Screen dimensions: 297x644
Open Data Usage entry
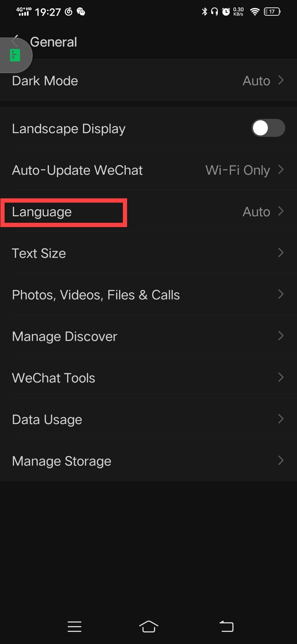click(x=148, y=419)
